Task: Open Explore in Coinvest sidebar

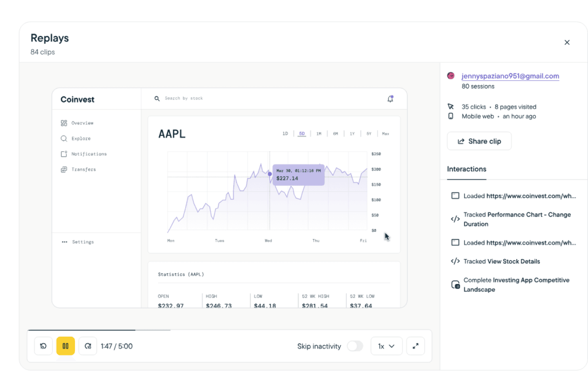Action: pos(81,139)
